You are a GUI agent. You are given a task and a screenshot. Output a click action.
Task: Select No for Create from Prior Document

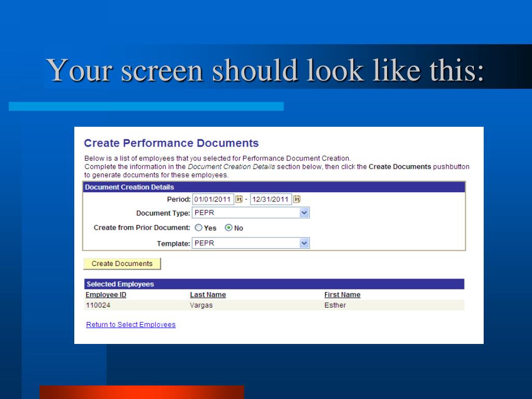[229, 228]
